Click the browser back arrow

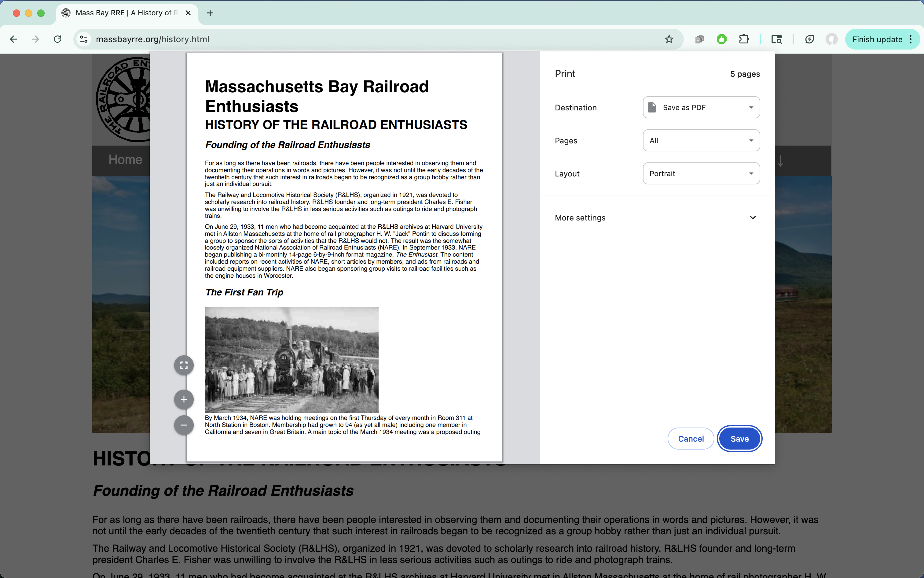14,39
